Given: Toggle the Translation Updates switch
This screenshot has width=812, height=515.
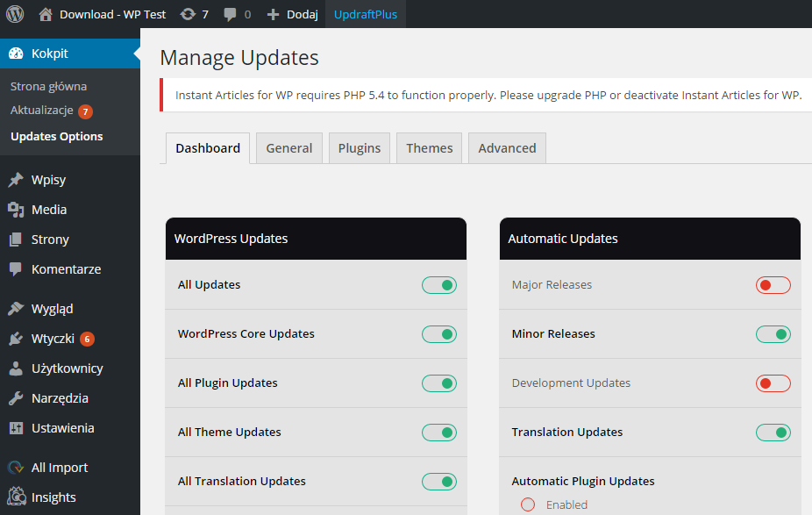Looking at the screenshot, I should [773, 433].
